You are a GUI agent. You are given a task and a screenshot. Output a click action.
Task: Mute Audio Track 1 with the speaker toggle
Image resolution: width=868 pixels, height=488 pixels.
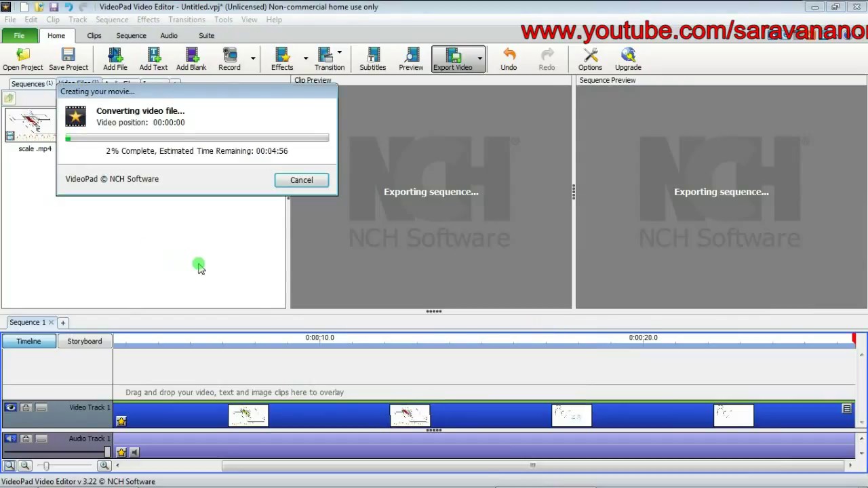coord(10,439)
